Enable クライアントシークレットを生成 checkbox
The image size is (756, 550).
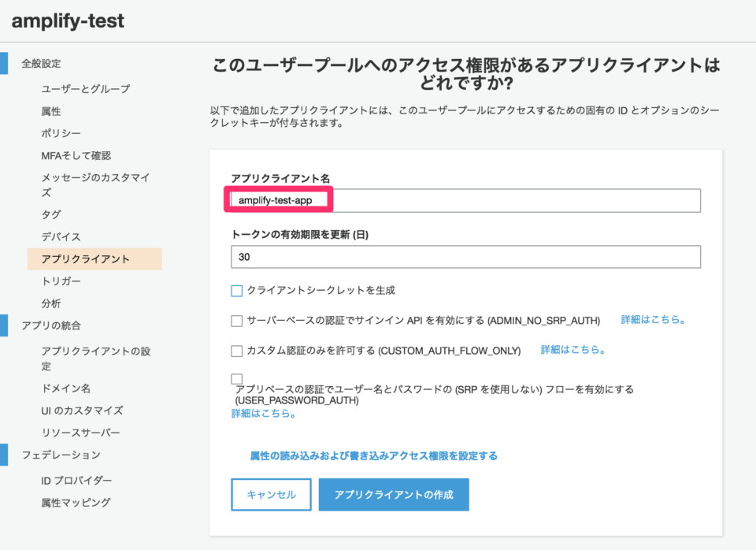coord(237,291)
